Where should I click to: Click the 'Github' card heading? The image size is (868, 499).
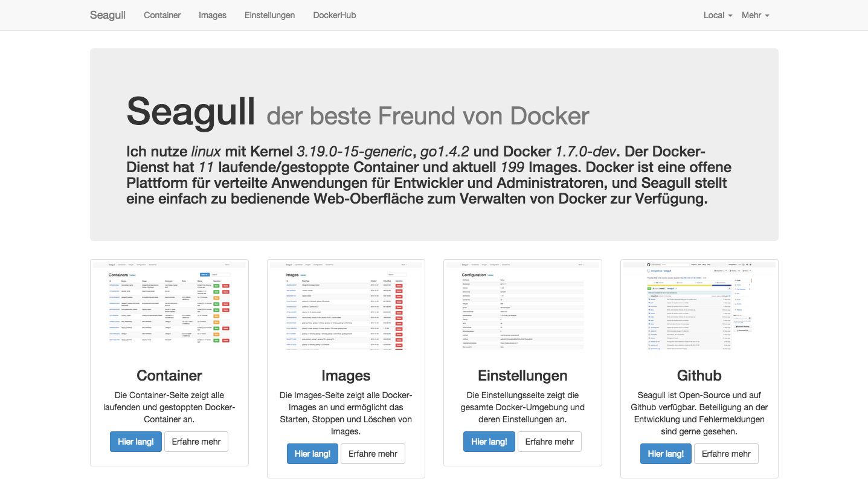(699, 376)
